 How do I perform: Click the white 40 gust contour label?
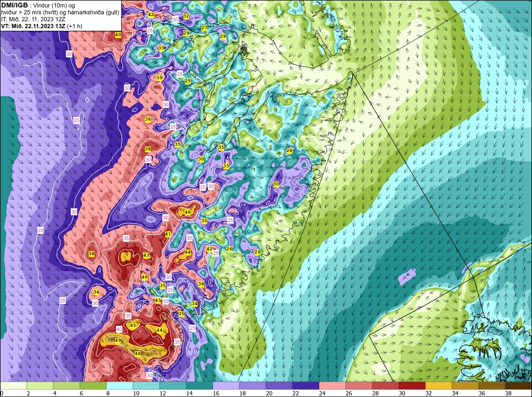(x=119, y=329)
